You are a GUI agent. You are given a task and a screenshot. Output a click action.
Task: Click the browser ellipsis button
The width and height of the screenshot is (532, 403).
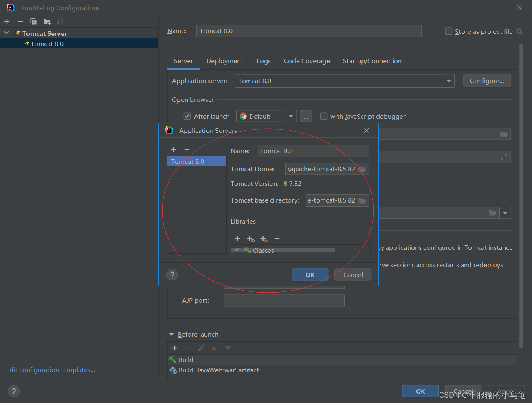pos(306,116)
